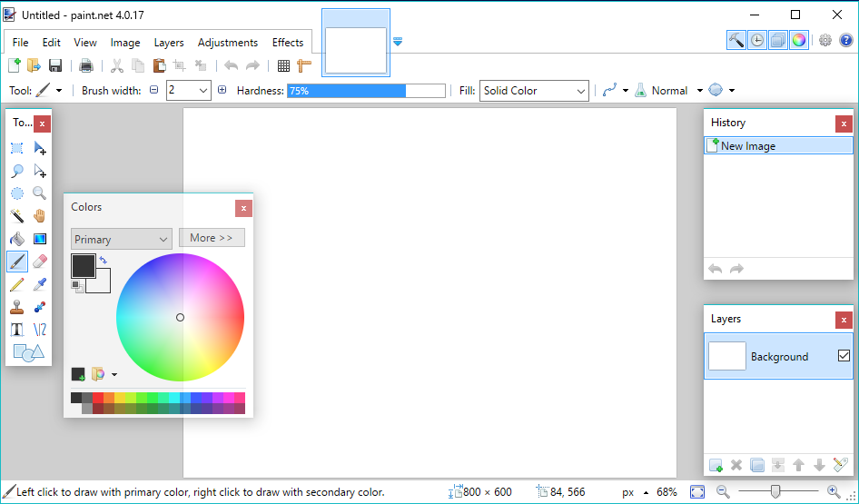
Task: Open the Adjustments menu
Action: coord(228,43)
